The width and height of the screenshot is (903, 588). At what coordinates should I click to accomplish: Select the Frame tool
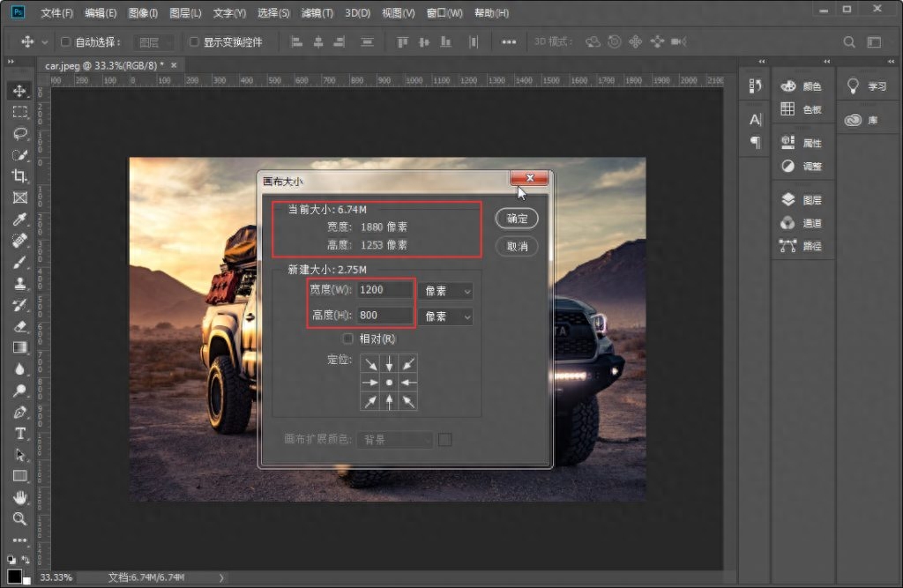point(19,197)
